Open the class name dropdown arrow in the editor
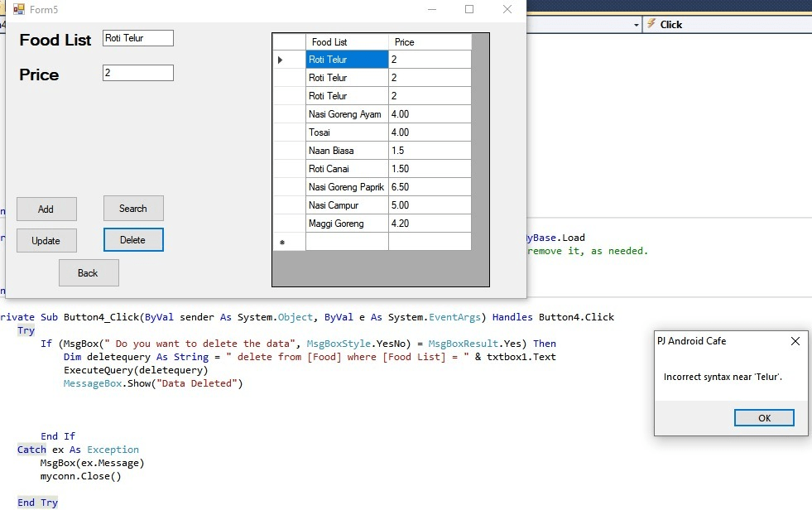The width and height of the screenshot is (812, 510). click(x=637, y=25)
